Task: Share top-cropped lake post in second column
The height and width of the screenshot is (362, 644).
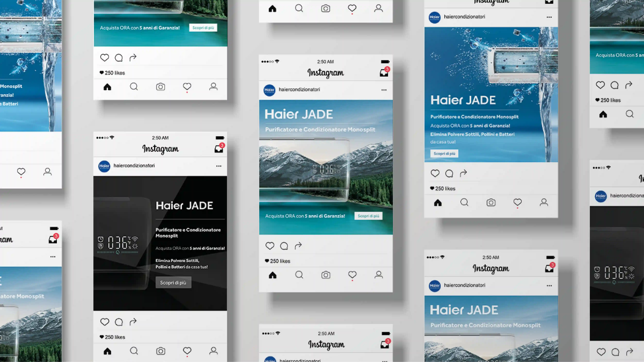Action: (x=133, y=58)
